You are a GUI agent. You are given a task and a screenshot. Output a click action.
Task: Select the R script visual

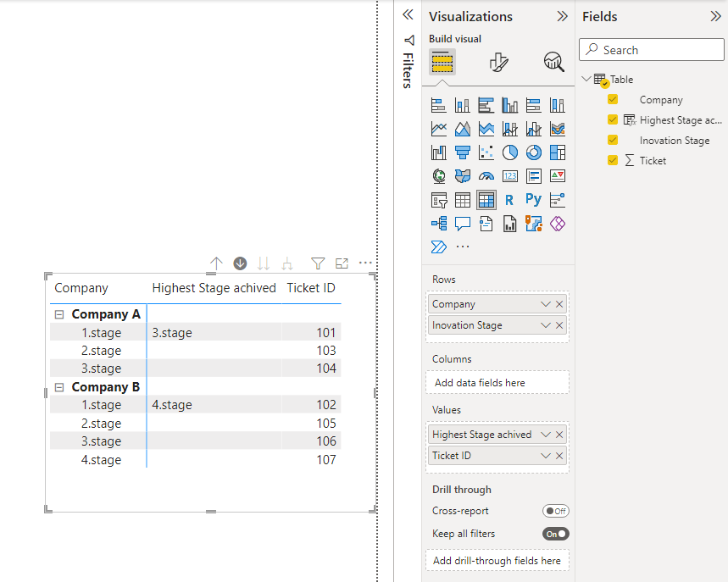510,200
